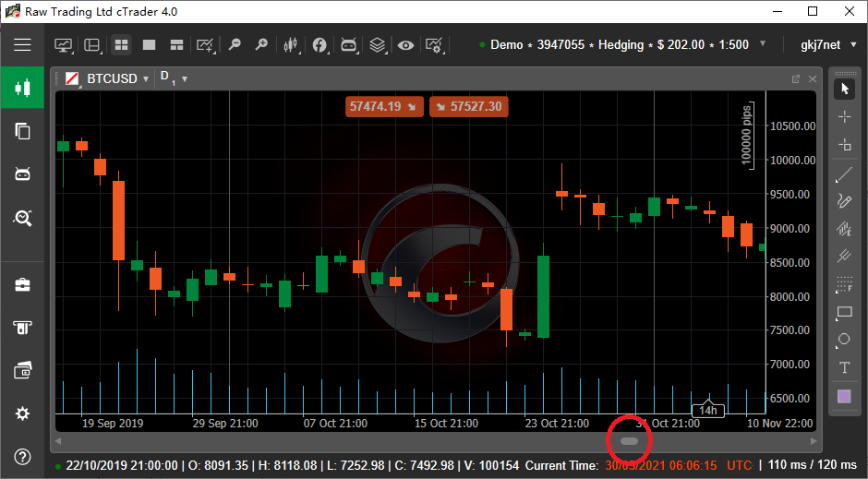Open the candlestick chart type selector
This screenshot has height=479, width=868.
[x=291, y=45]
